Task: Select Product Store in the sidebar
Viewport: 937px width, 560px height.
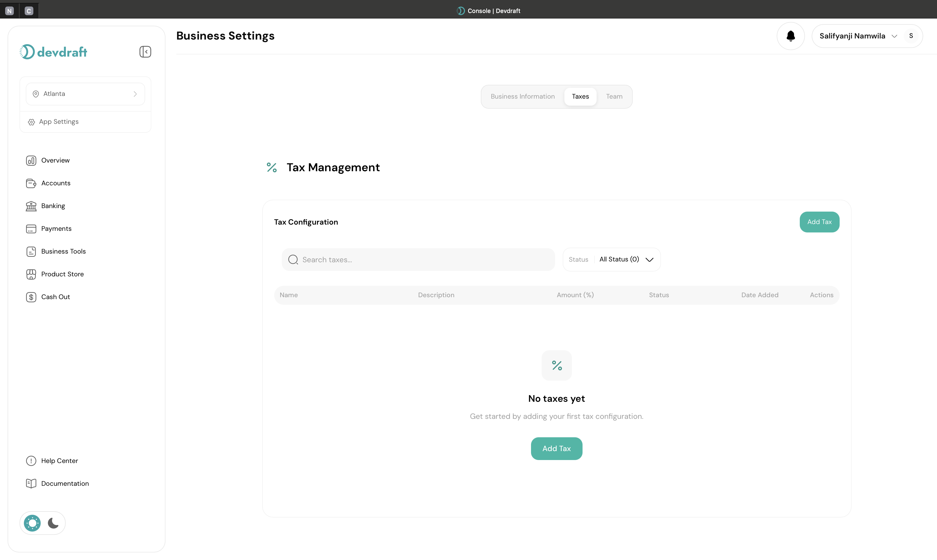Action: tap(62, 274)
